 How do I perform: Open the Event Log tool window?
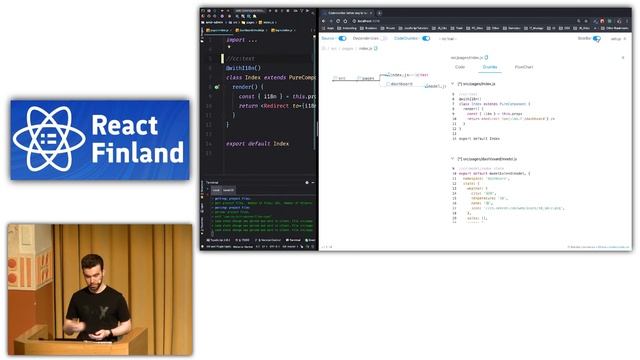pyautogui.click(x=310, y=240)
